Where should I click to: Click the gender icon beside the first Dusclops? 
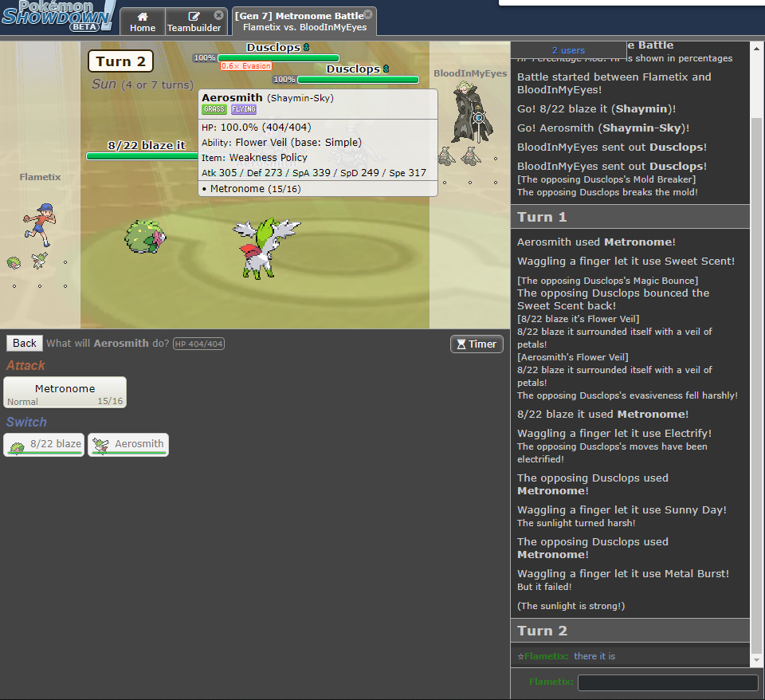point(306,47)
